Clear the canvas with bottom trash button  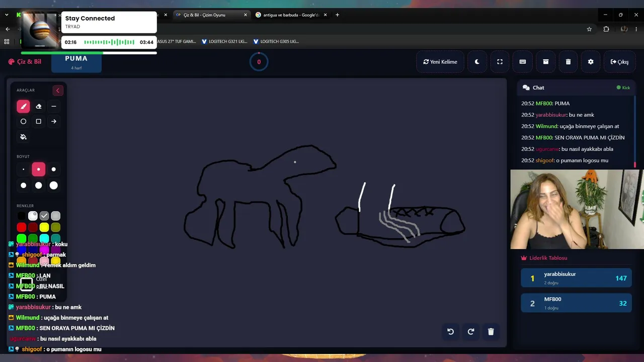[x=491, y=331]
